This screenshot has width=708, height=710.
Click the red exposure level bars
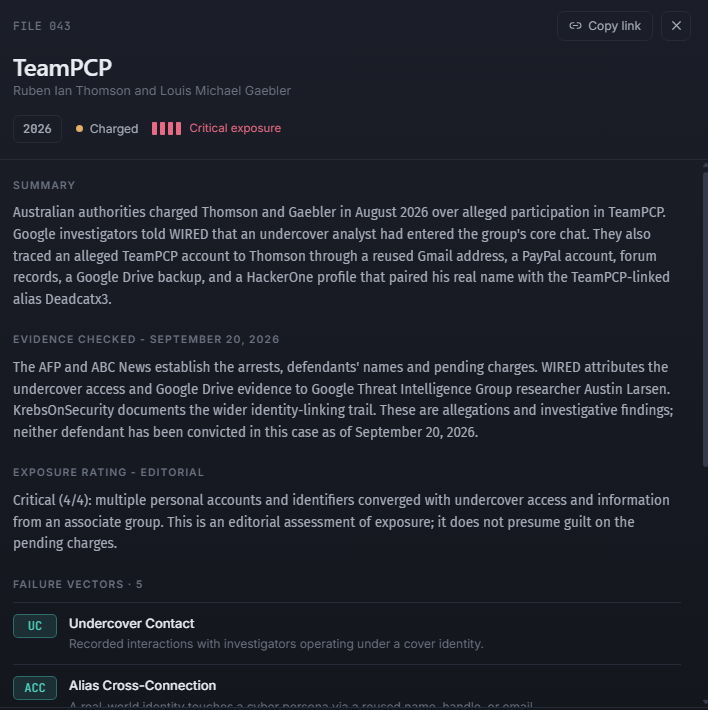click(166, 129)
